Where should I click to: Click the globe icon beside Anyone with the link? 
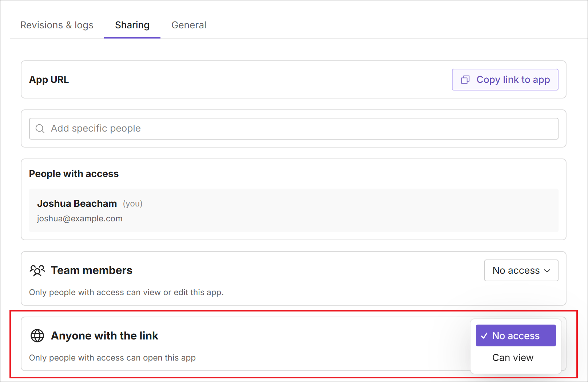pyautogui.click(x=37, y=335)
